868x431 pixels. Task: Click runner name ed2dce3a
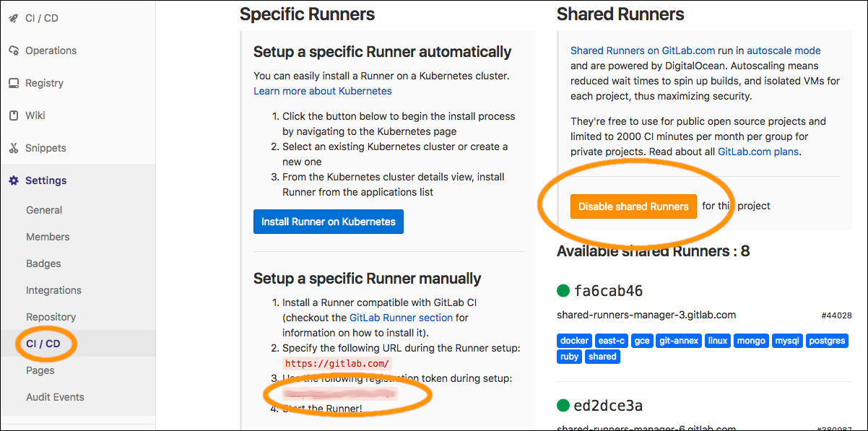(x=609, y=405)
